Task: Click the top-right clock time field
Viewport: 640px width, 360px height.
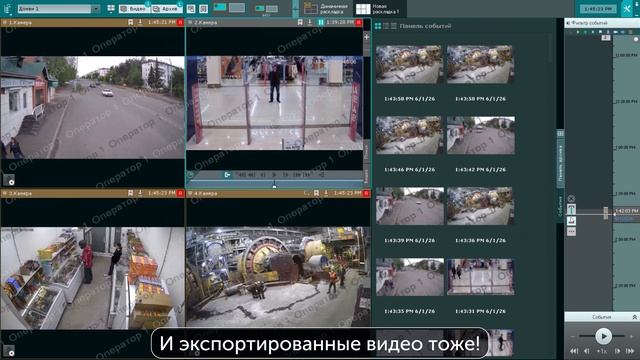Action: [x=598, y=9]
